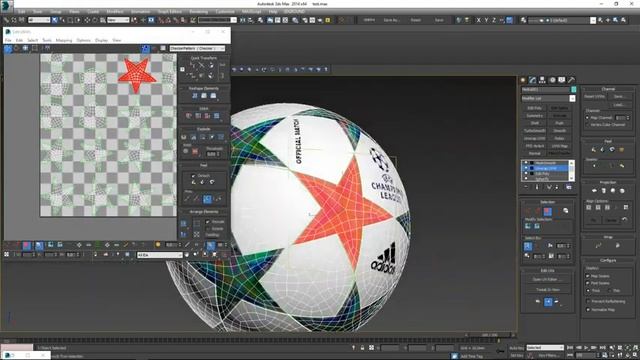Click Go to Start playback button

coord(570,348)
